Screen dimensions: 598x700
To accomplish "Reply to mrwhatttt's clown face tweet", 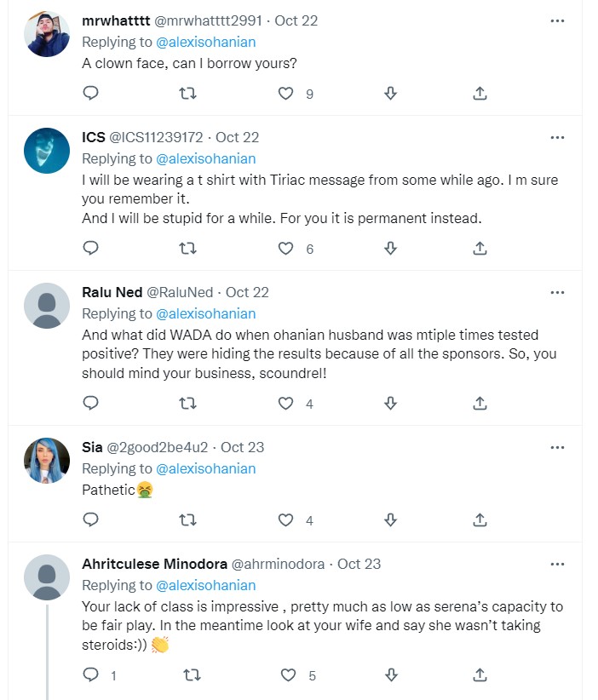I will pyautogui.click(x=91, y=93).
